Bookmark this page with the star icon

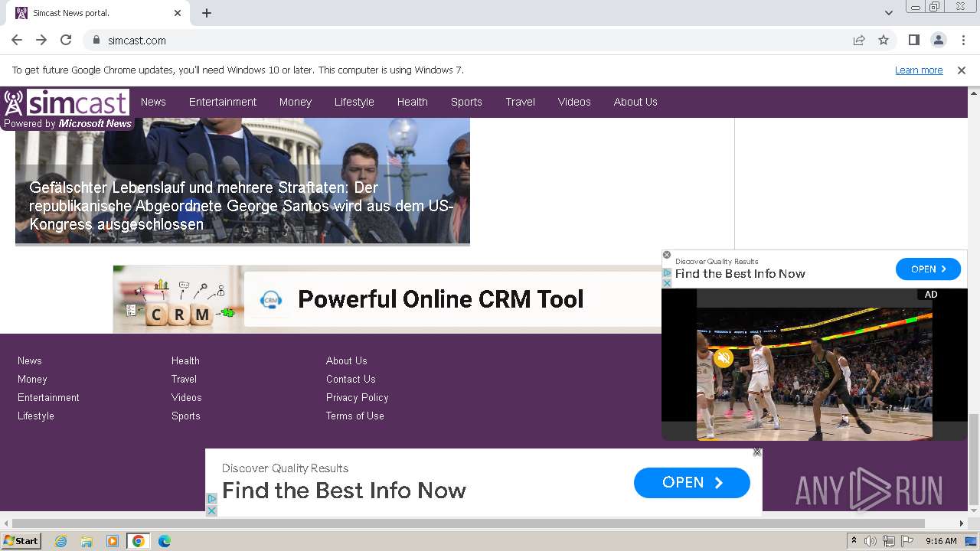coord(884,40)
